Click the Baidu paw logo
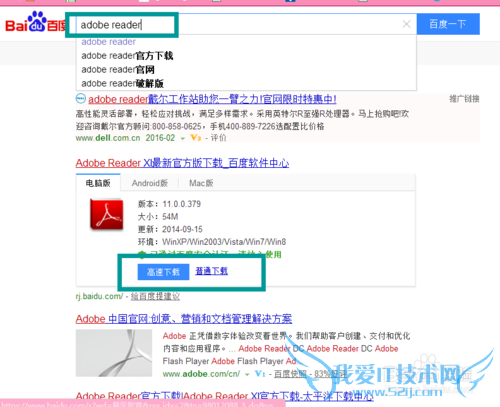Image resolution: width=500 pixels, height=407 pixels. point(36,21)
